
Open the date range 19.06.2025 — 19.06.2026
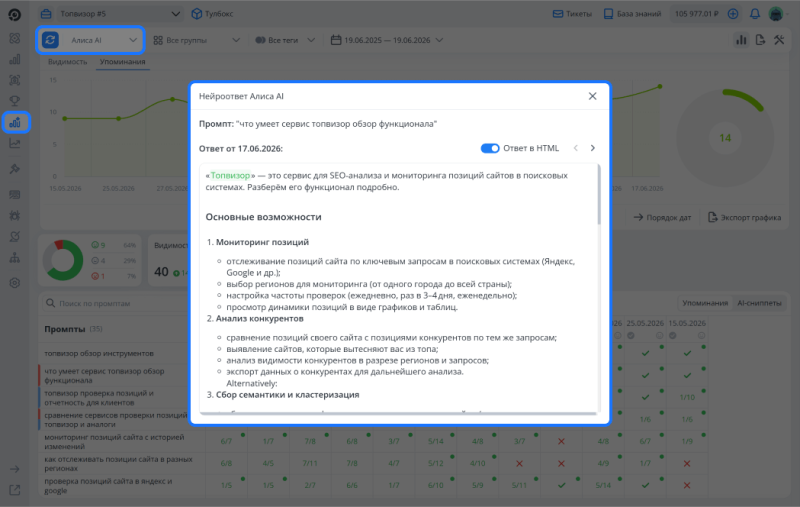click(x=387, y=40)
